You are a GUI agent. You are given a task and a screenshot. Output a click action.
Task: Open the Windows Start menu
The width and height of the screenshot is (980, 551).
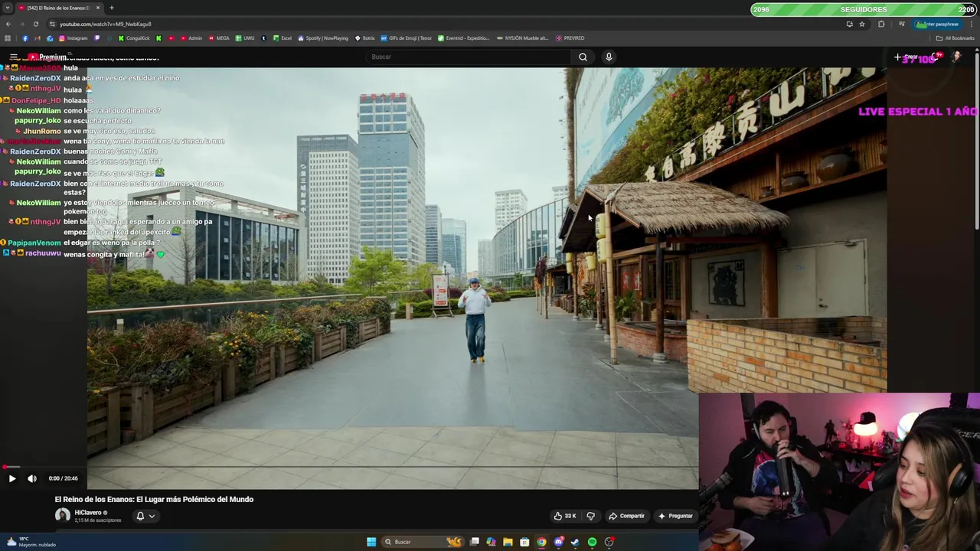tap(371, 542)
